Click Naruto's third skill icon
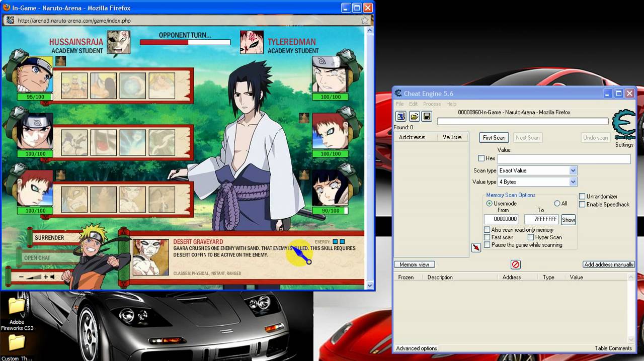The height and width of the screenshot is (361, 644). point(133,85)
